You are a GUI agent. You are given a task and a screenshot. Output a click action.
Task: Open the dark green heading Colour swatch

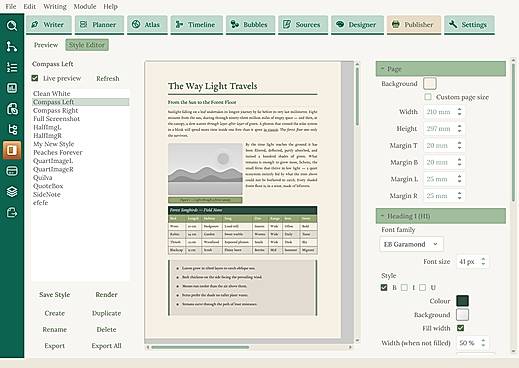(462, 301)
